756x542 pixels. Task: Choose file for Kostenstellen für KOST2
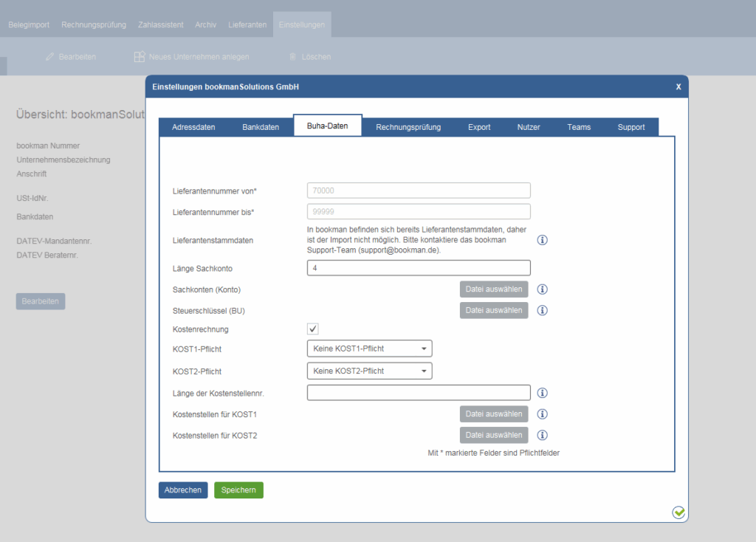click(x=494, y=435)
